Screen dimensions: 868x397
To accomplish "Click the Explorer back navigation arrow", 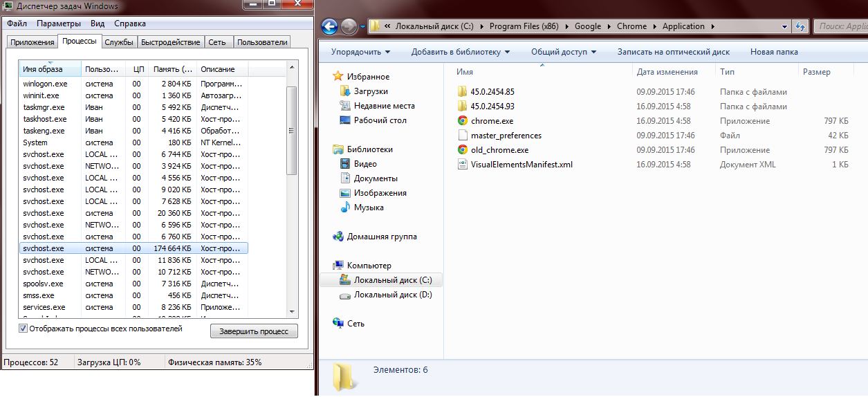I will (330, 27).
